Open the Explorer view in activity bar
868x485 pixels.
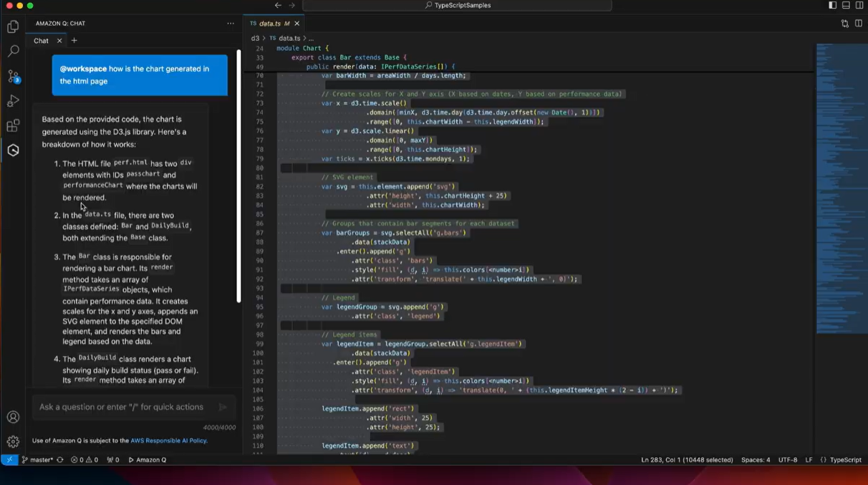13,27
